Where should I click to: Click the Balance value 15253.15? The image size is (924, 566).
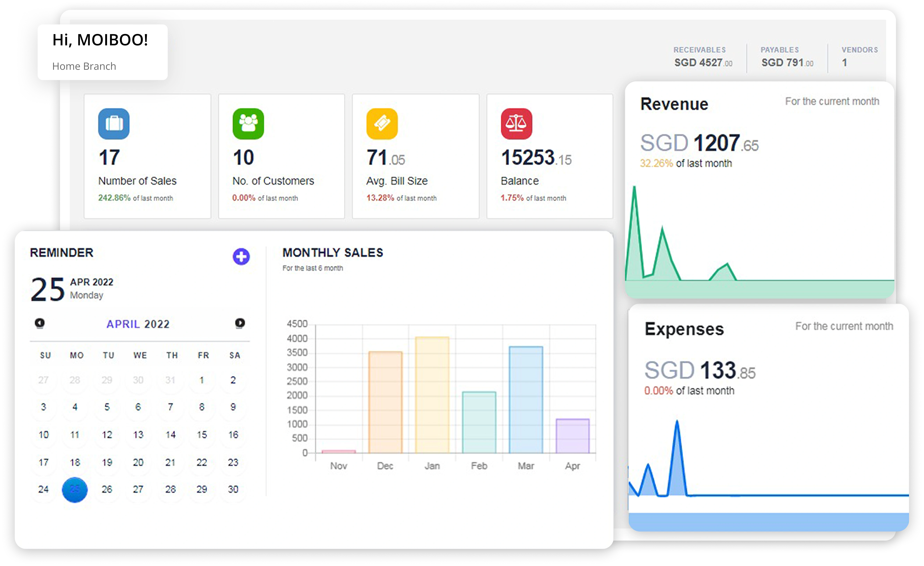tap(536, 158)
